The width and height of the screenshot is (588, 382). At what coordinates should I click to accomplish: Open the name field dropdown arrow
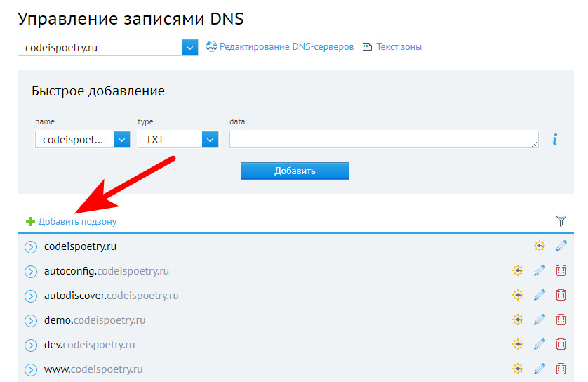coord(121,140)
